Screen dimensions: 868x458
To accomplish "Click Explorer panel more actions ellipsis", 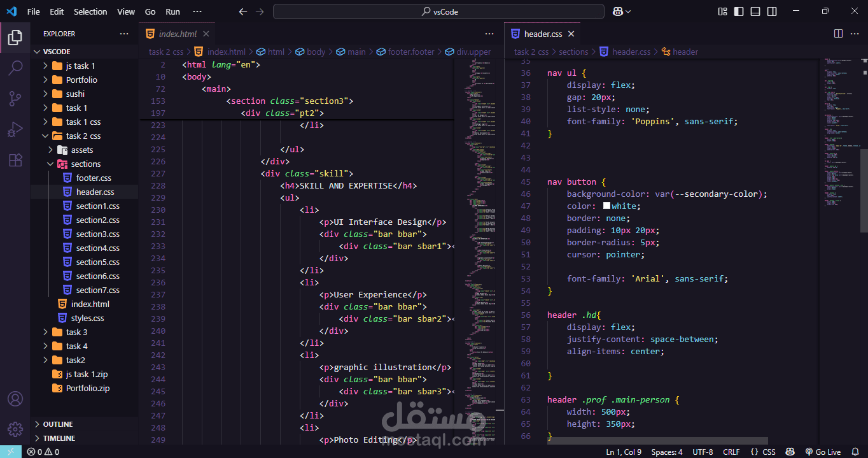I will pyautogui.click(x=124, y=34).
